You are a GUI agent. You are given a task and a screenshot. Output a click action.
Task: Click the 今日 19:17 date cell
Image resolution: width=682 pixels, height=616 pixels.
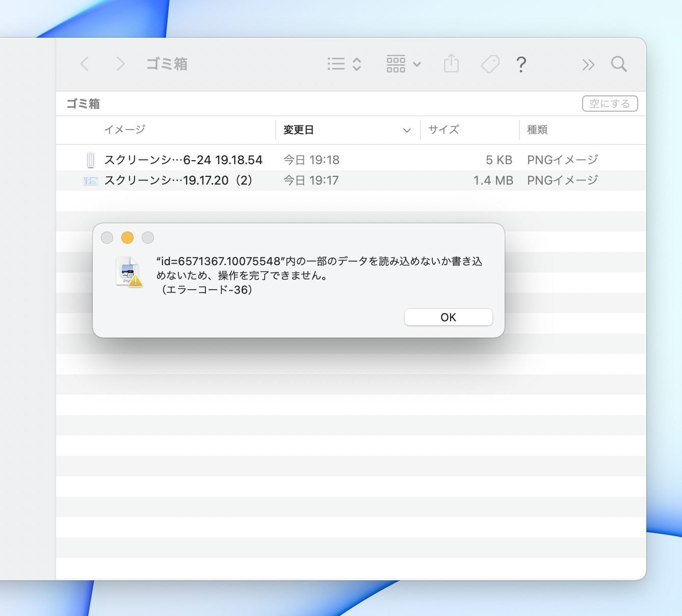[311, 181]
